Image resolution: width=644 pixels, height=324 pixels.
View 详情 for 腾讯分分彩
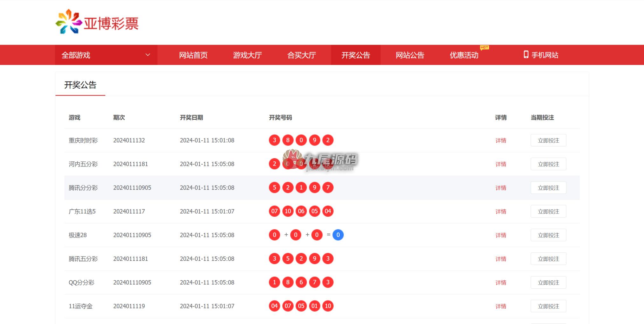tap(501, 188)
